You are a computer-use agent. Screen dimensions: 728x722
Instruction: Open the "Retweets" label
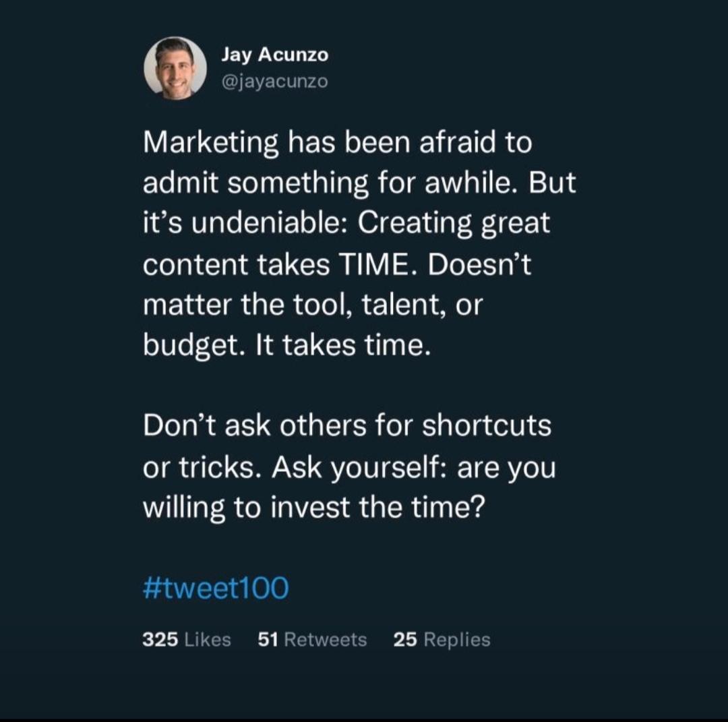coord(326,639)
